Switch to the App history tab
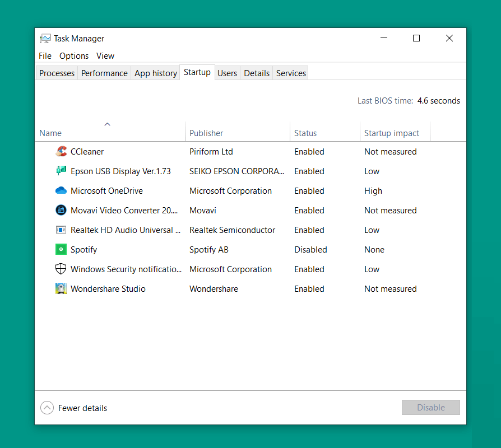The width and height of the screenshot is (501, 448). coord(156,73)
